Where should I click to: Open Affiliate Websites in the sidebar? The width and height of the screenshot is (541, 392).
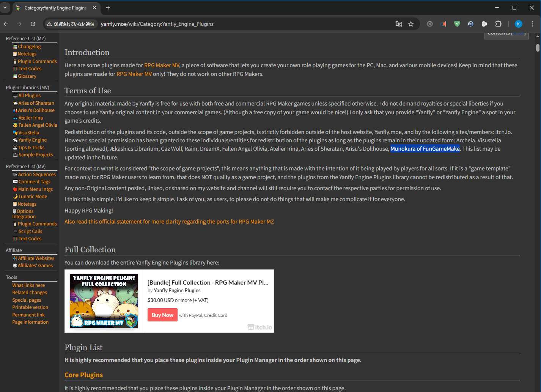point(36,258)
